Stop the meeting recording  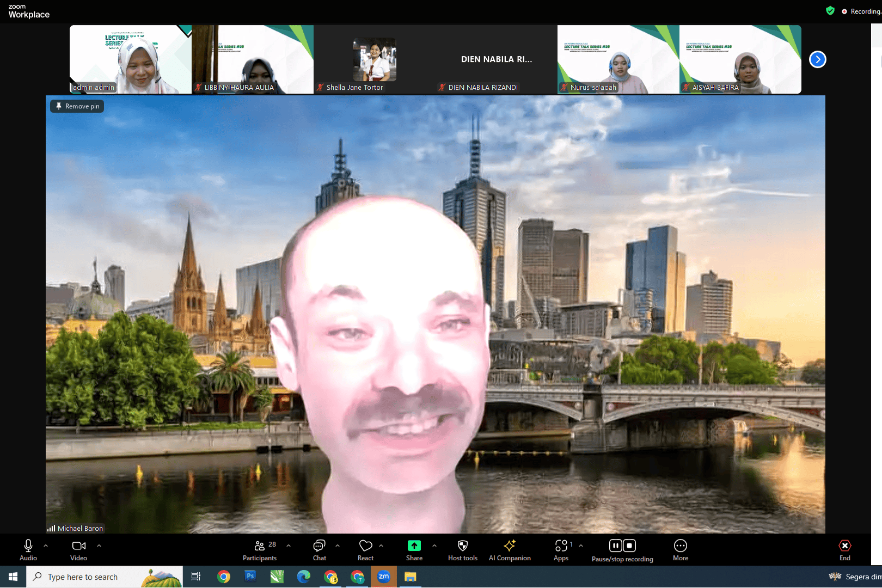629,546
